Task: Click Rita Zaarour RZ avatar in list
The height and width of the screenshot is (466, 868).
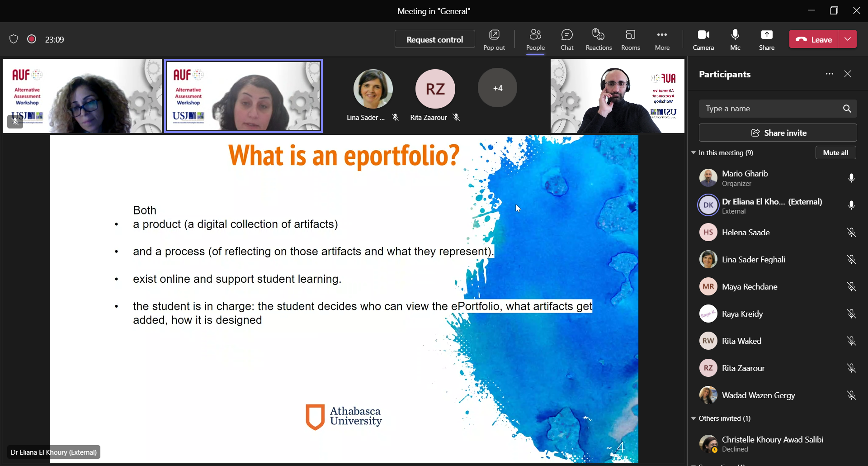Action: click(x=708, y=368)
